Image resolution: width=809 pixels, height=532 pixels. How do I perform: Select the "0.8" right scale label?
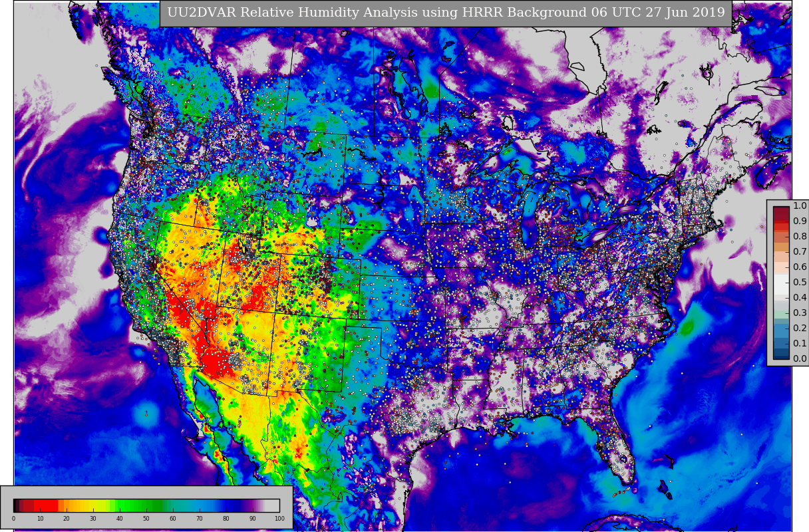click(x=800, y=237)
